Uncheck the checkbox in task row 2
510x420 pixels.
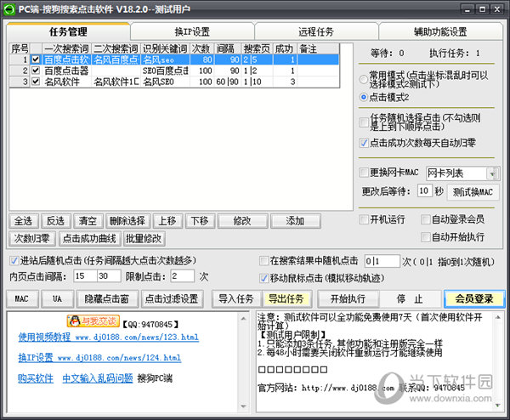(36, 71)
